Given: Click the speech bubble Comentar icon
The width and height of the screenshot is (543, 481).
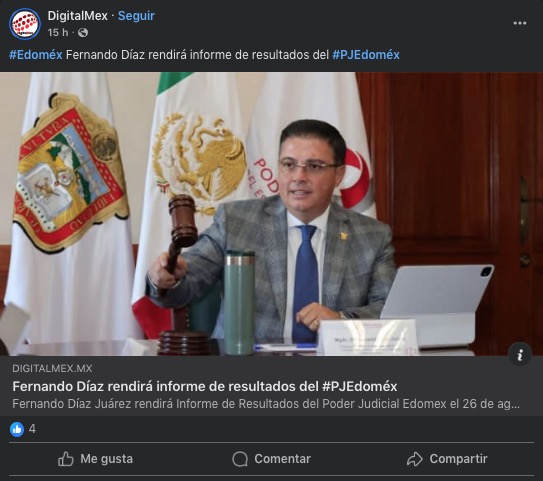Looking at the screenshot, I should pyautogui.click(x=240, y=459).
